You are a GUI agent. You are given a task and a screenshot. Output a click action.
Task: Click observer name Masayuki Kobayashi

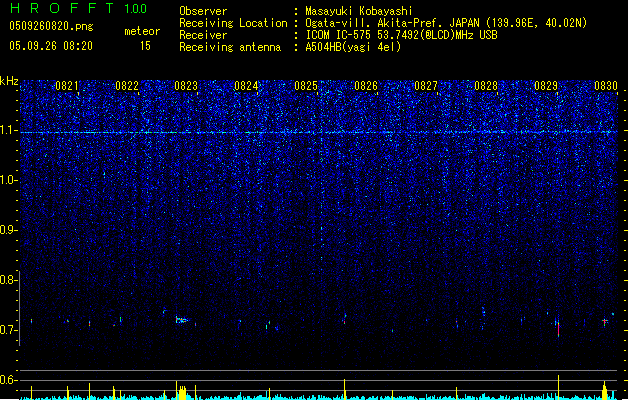pos(359,11)
